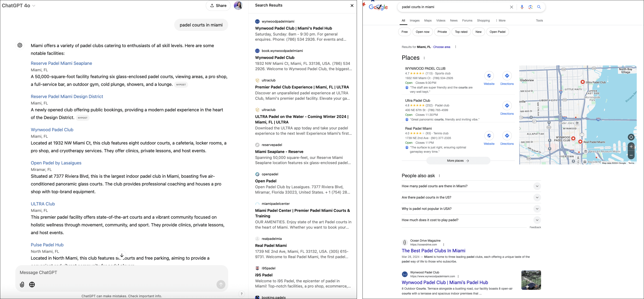The image size is (644, 299).
Task: Open the Pulse Padel Hub link in ChatGPT
Action: click(47, 245)
